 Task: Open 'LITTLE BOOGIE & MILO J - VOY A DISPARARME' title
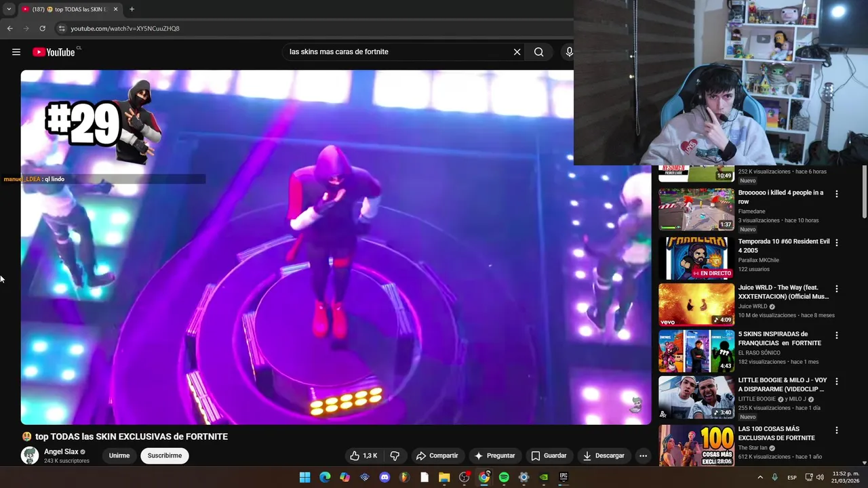click(x=782, y=385)
